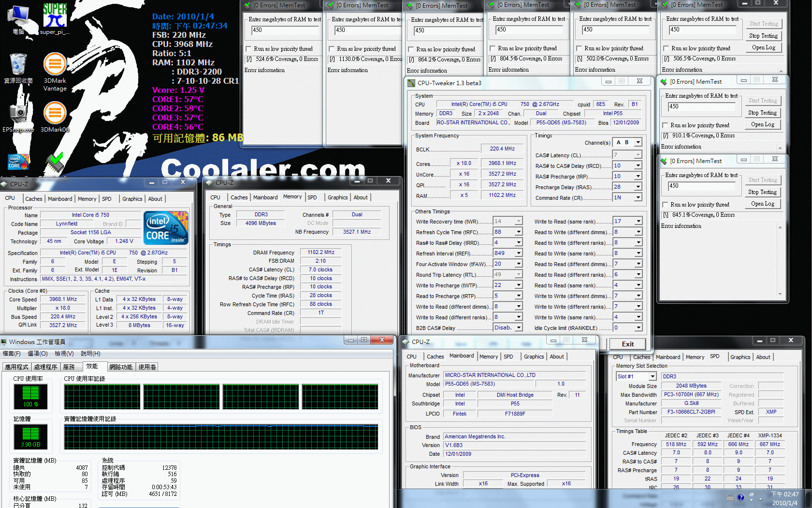Click the Intel Core i5 logo in CPU-Z
The height and width of the screenshot is (508, 812).
pos(166,227)
